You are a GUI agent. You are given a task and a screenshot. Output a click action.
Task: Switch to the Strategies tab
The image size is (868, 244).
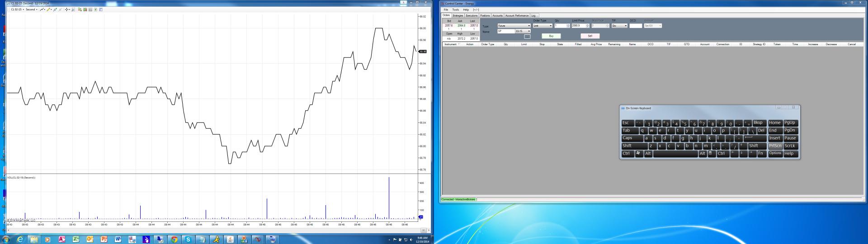coord(458,15)
